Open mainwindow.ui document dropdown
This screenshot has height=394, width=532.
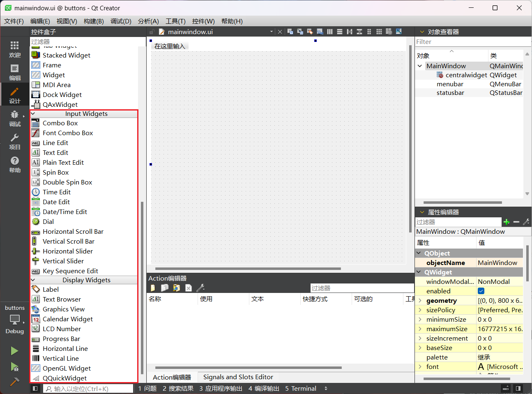272,32
